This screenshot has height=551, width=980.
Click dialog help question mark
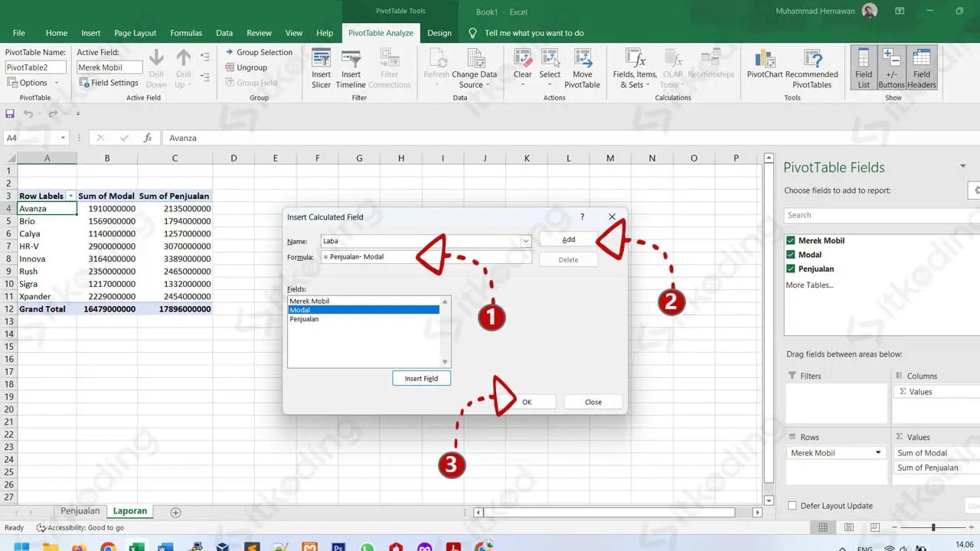tap(582, 217)
